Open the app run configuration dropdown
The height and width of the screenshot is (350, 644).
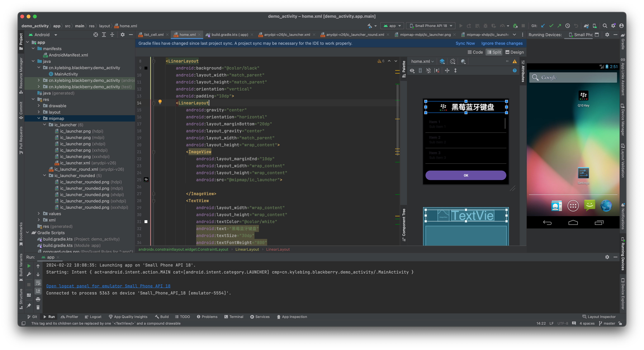click(x=392, y=26)
